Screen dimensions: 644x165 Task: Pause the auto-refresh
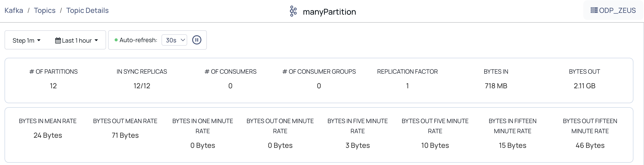click(x=197, y=40)
